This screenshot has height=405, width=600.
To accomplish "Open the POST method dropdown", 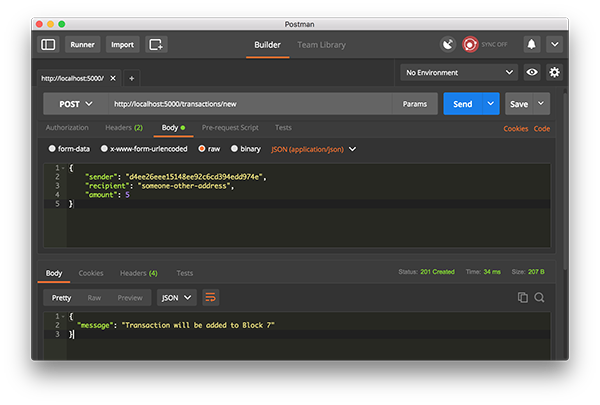I will click(75, 103).
